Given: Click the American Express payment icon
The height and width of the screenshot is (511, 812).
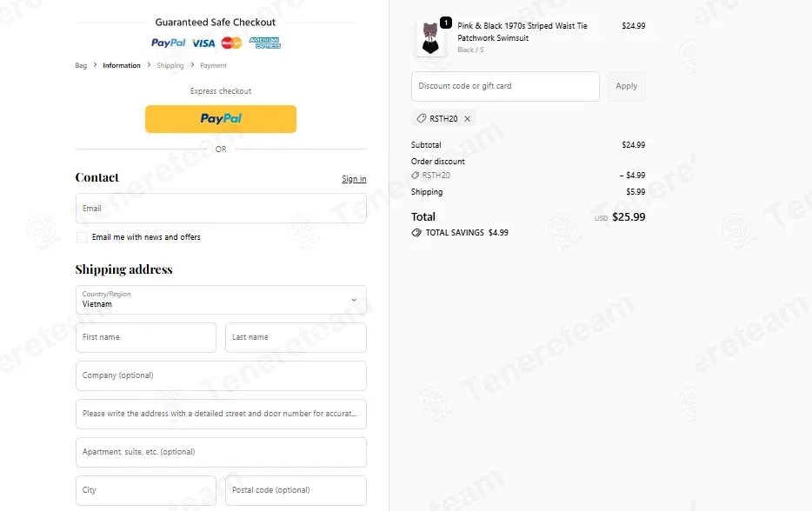Looking at the screenshot, I should [x=264, y=43].
